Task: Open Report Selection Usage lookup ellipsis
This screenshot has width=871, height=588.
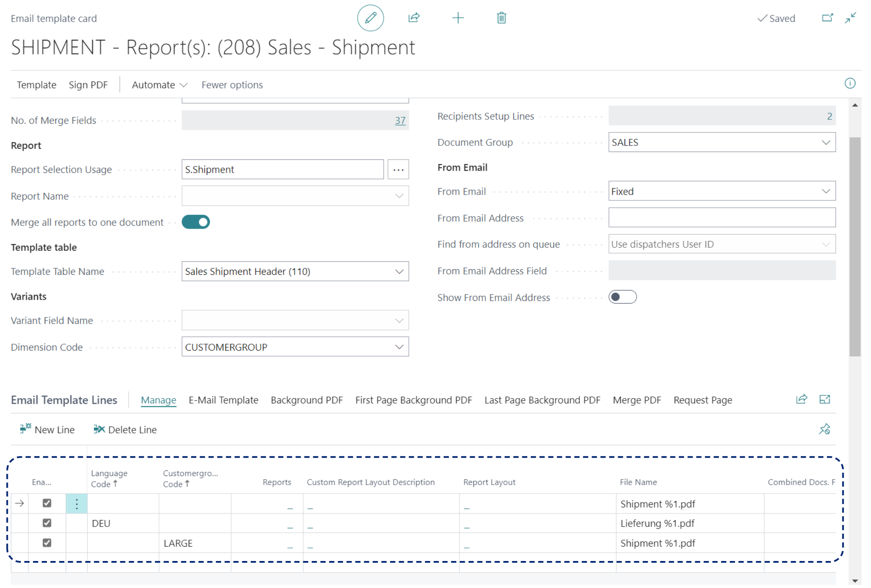Action: (398, 169)
